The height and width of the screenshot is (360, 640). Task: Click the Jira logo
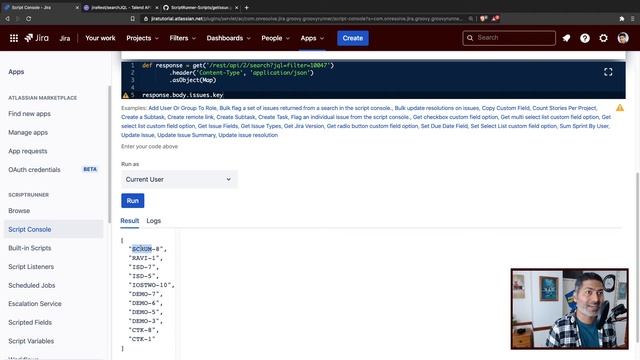click(36, 38)
